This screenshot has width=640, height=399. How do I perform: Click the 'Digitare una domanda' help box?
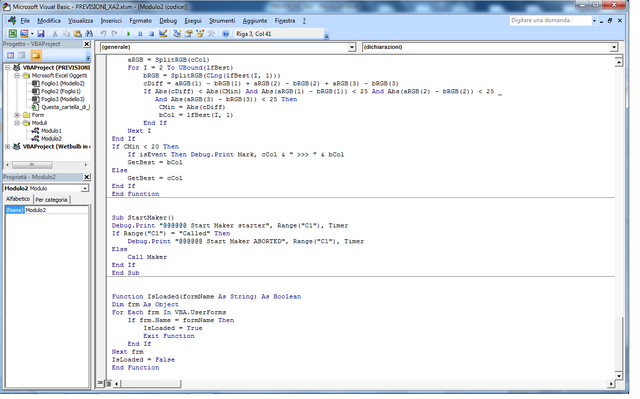pos(550,20)
